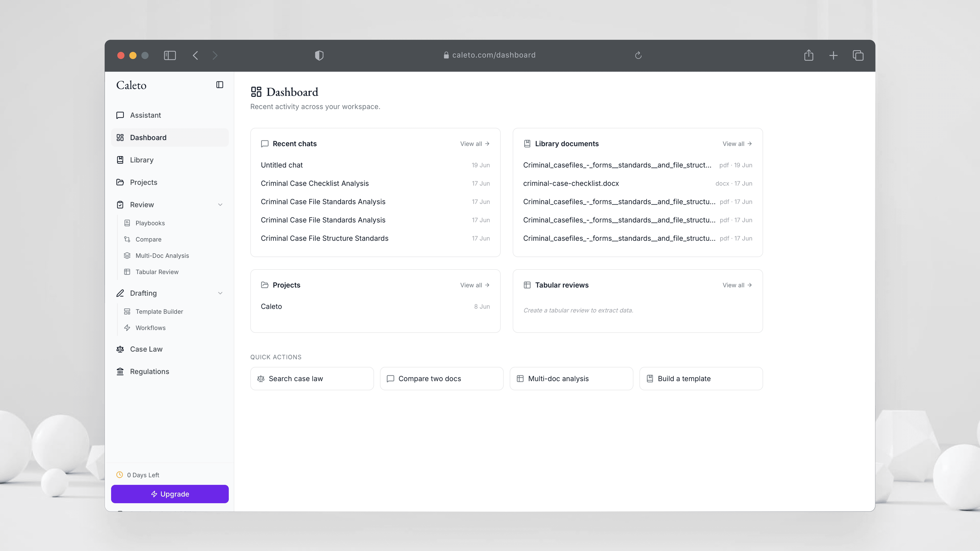The image size is (980, 551).
Task: Open Regulations in the sidebar
Action: [170, 372]
